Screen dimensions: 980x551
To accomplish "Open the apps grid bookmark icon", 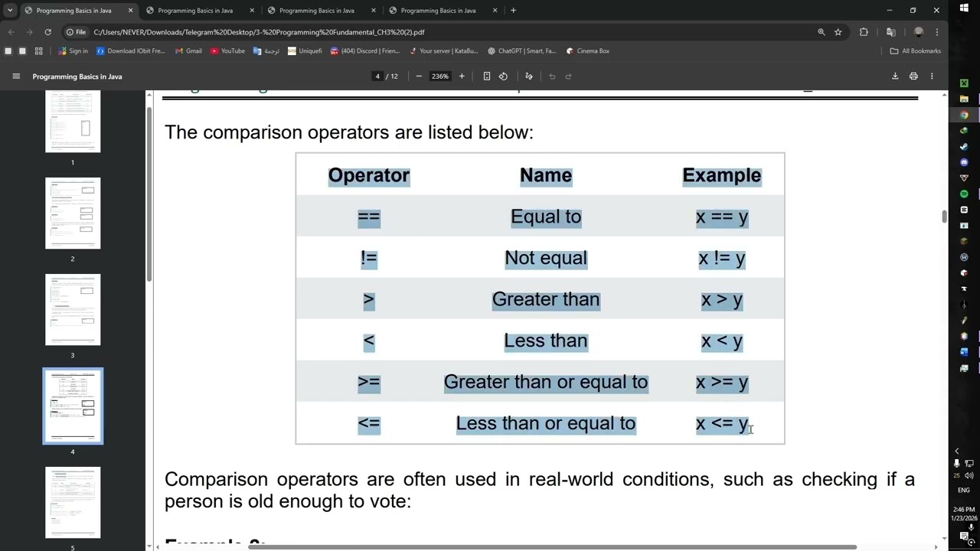I will click(x=38, y=51).
